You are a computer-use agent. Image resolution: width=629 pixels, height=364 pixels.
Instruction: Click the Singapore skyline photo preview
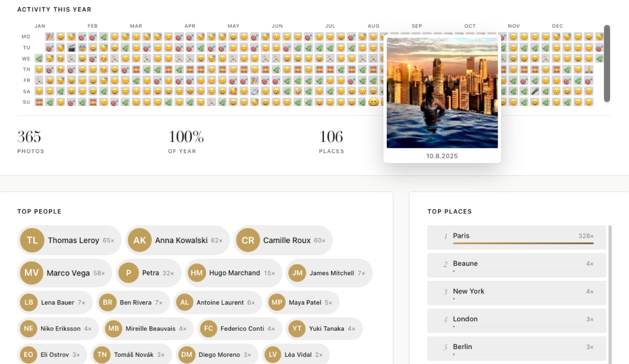[442, 93]
